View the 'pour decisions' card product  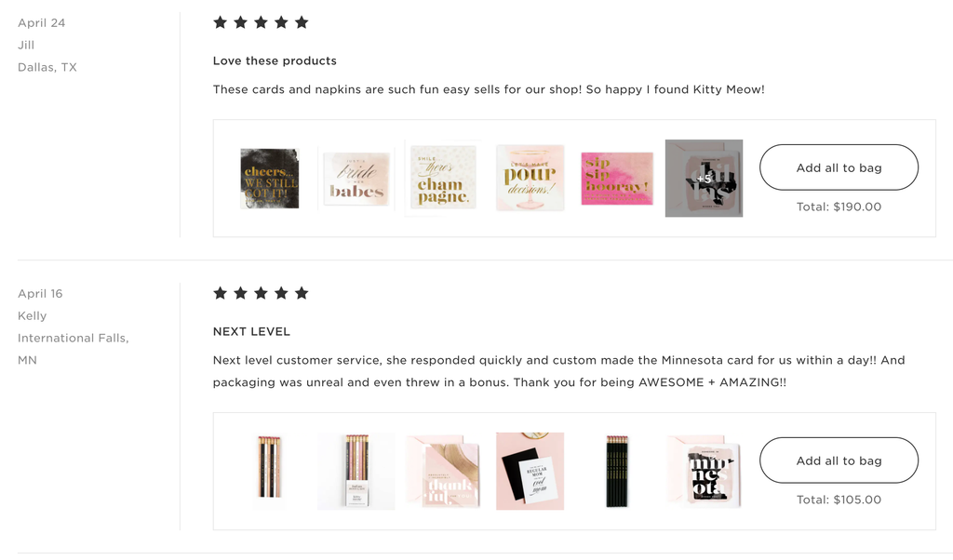tap(530, 179)
